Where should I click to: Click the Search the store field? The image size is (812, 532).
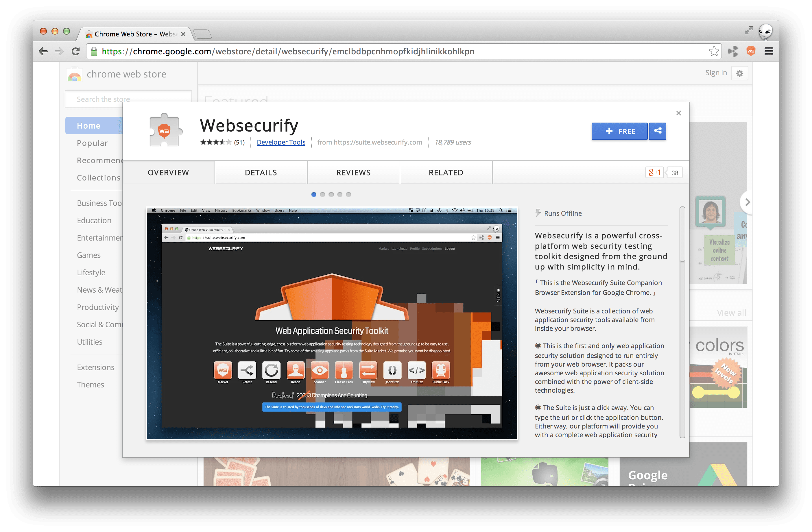coord(128,99)
